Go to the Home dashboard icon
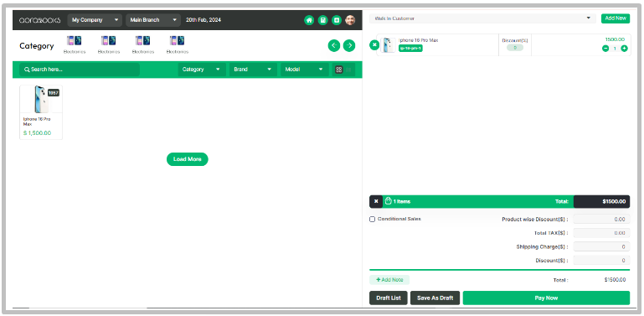Viewport: 644px width, 316px height. (x=309, y=20)
